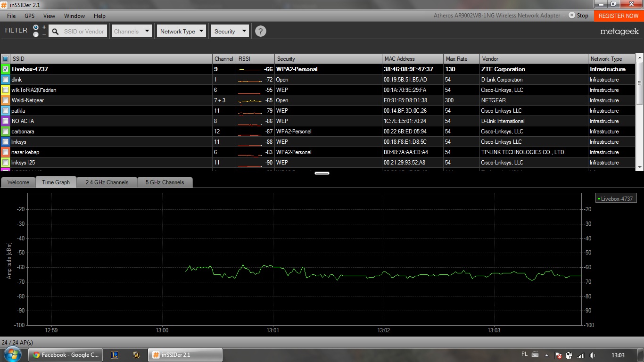The height and width of the screenshot is (362, 644).
Task: Click the 13:03 system clock
Action: tap(618, 355)
